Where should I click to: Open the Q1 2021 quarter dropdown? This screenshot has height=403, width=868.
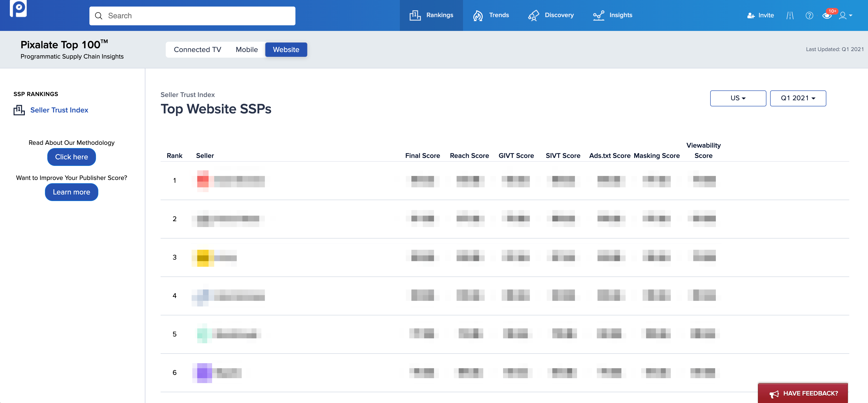798,98
